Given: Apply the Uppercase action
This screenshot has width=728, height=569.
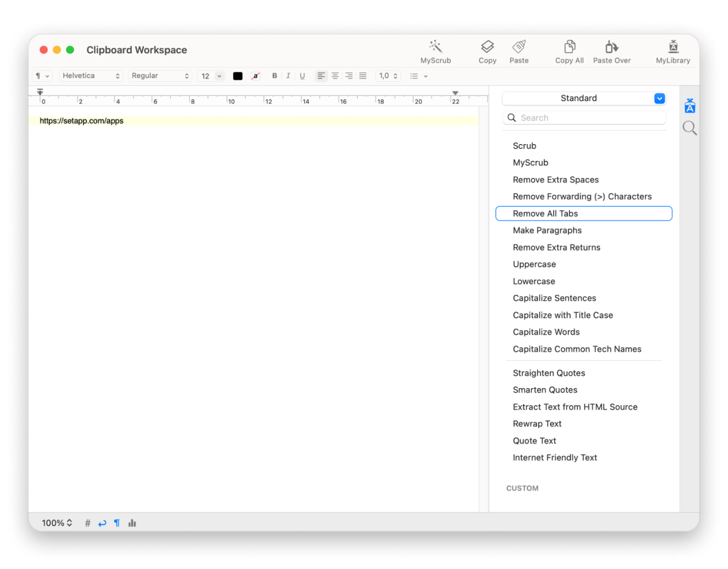Looking at the screenshot, I should point(534,264).
